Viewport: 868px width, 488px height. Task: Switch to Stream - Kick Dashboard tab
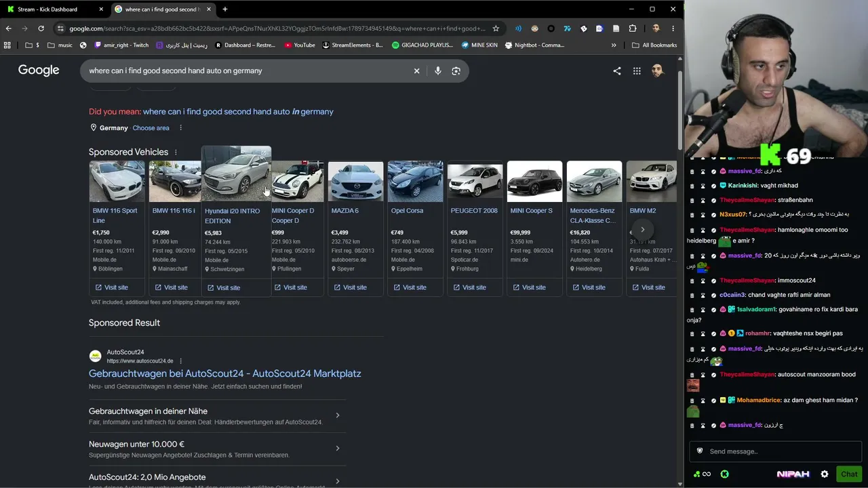[x=54, y=9]
